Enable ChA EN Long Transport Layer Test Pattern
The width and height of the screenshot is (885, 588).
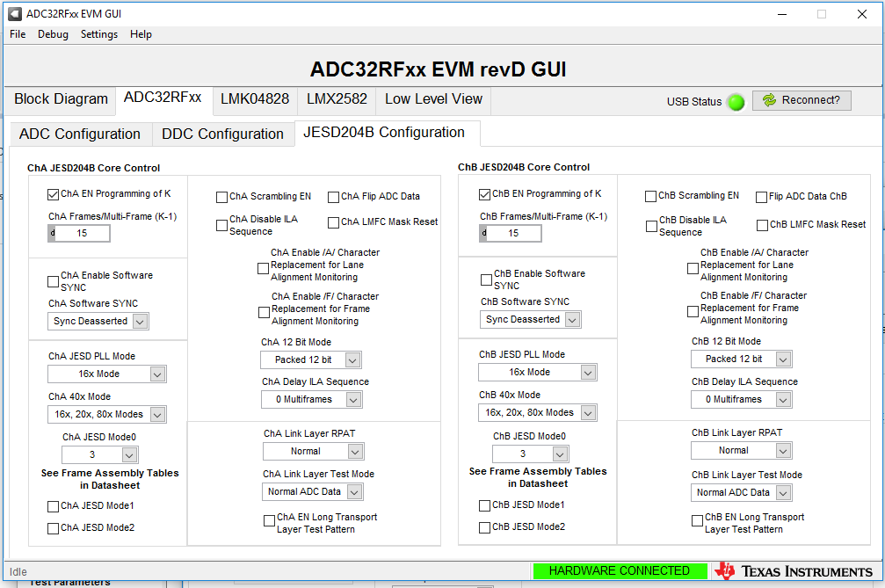click(x=269, y=521)
